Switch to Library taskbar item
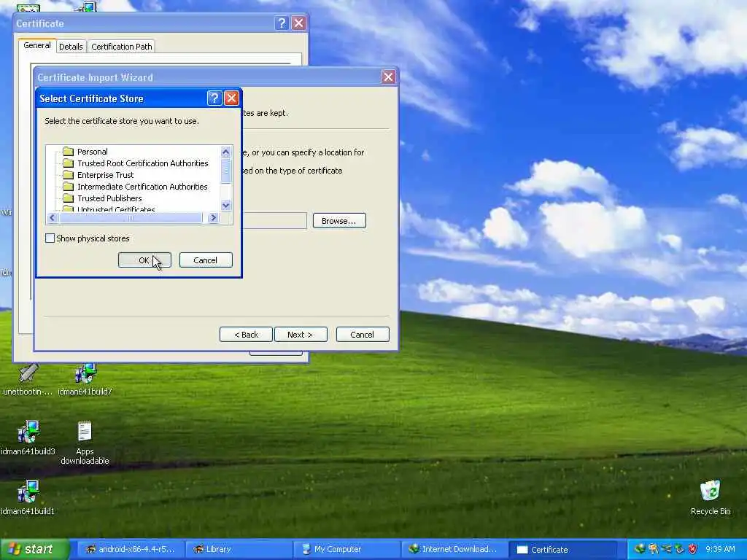The height and width of the screenshot is (560, 747). [x=239, y=549]
